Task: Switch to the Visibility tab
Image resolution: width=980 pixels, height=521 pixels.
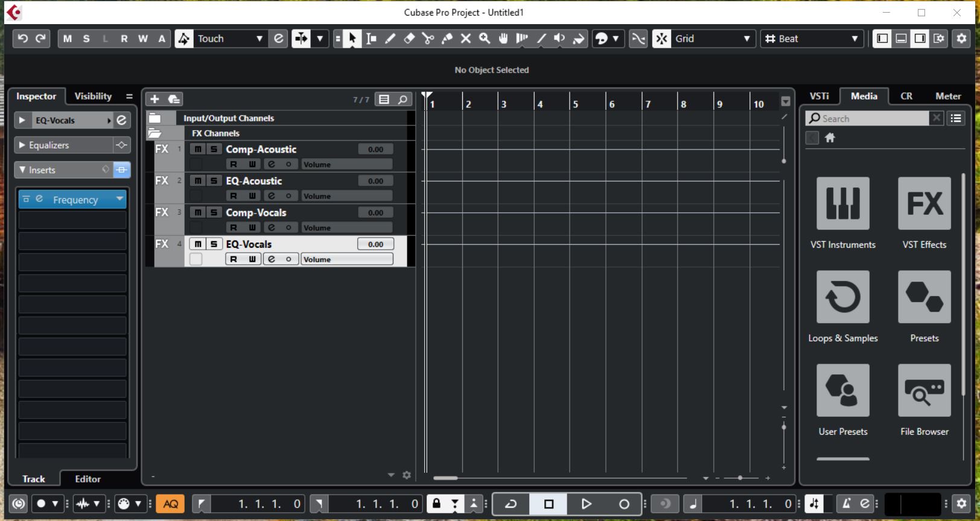Action: tap(93, 96)
